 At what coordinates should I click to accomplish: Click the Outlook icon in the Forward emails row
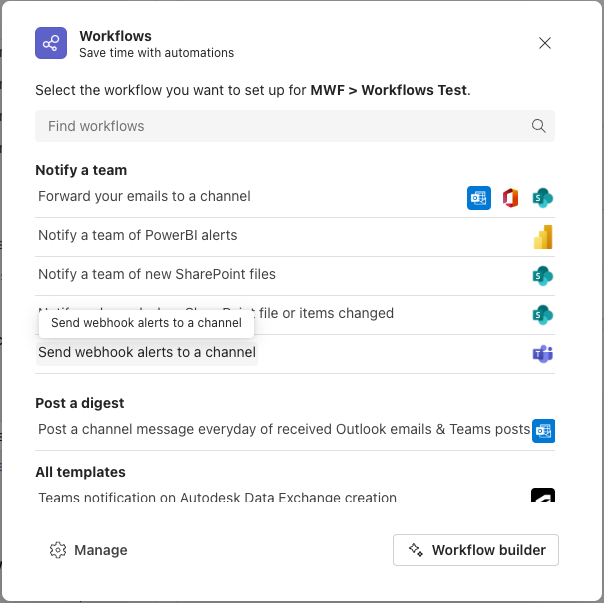click(479, 198)
